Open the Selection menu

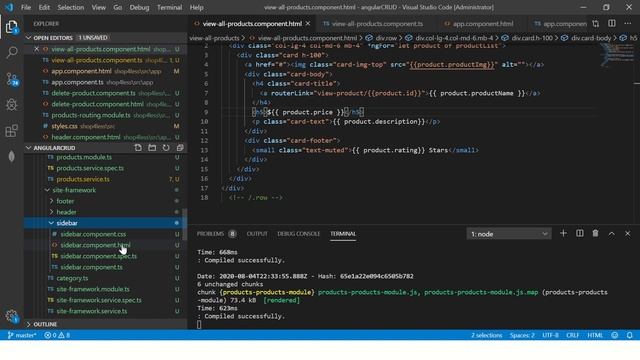pyautogui.click(x=71, y=7)
